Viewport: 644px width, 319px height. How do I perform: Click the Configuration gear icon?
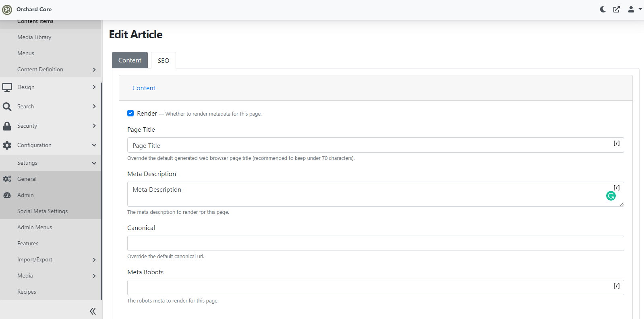tap(7, 145)
